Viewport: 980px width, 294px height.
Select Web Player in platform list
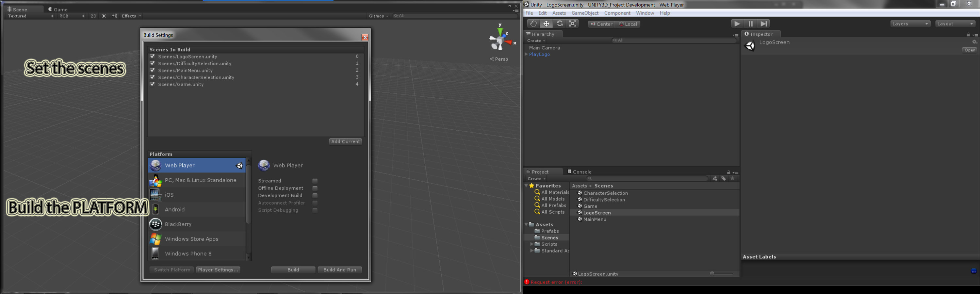click(x=197, y=165)
